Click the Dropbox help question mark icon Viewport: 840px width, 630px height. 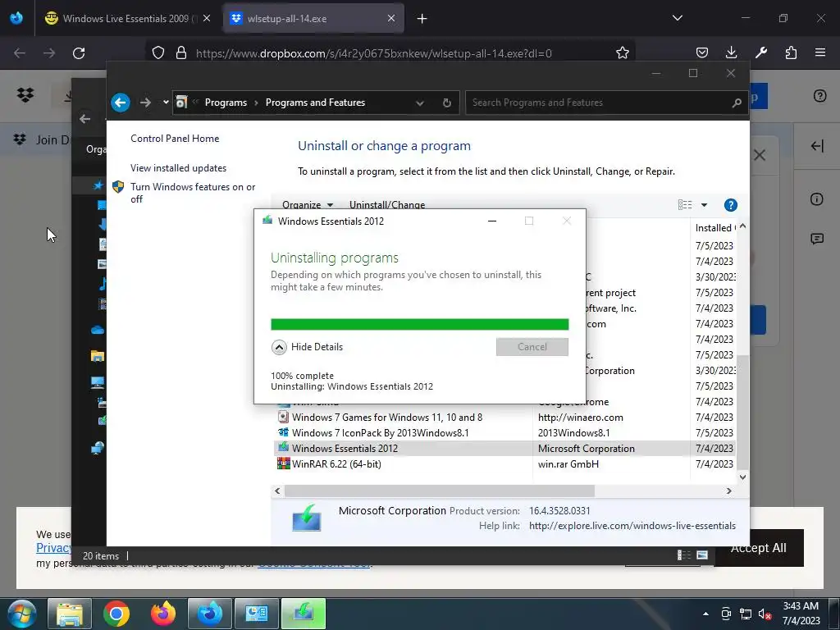(819, 96)
